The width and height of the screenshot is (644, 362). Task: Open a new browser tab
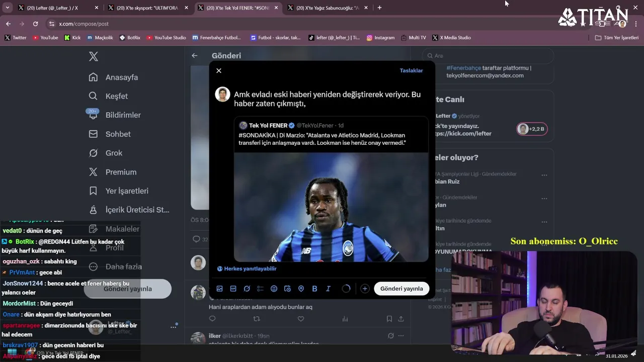point(379,8)
